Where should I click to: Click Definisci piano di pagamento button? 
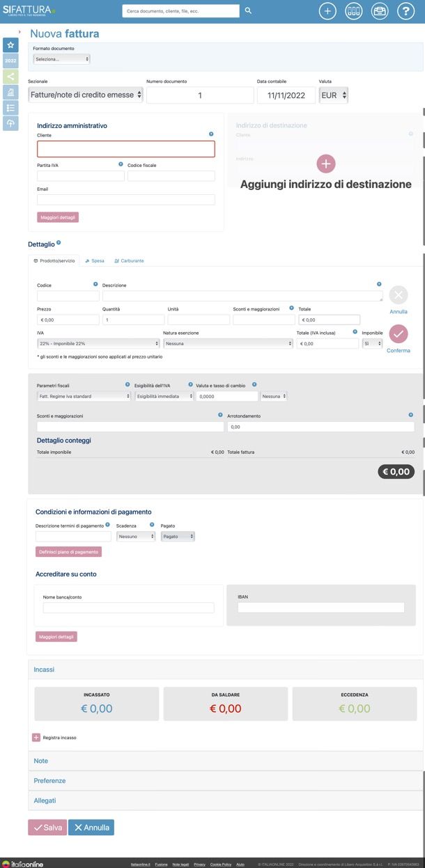tap(69, 552)
